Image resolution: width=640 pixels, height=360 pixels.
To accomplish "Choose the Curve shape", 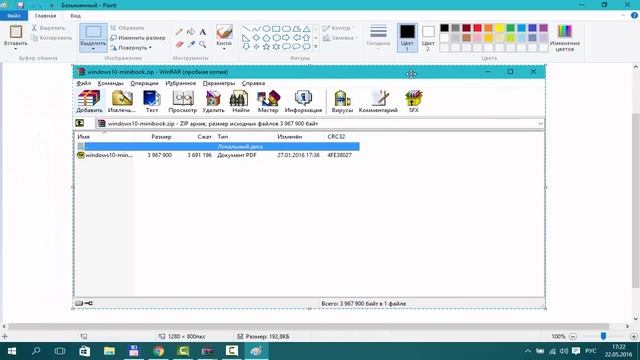I will point(256,29).
